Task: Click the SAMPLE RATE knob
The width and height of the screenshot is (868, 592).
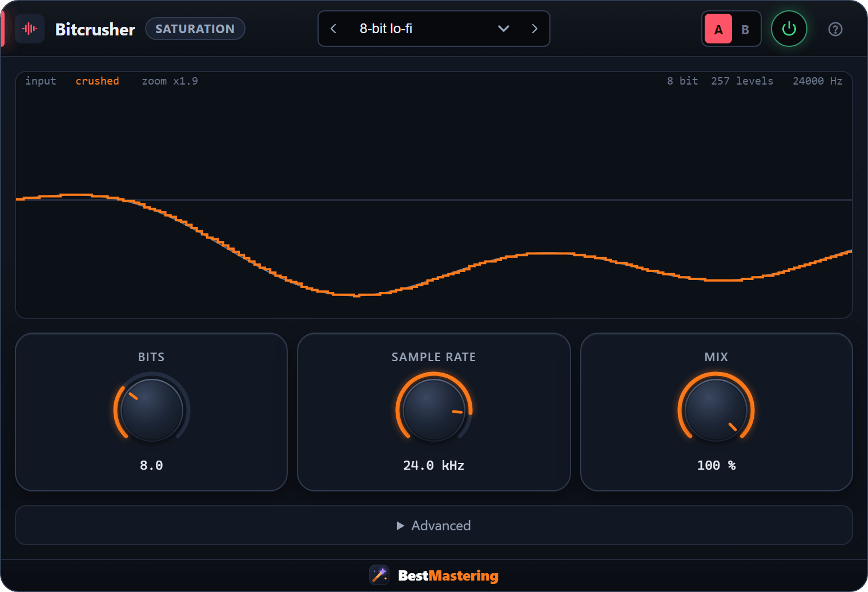Action: coord(434,410)
